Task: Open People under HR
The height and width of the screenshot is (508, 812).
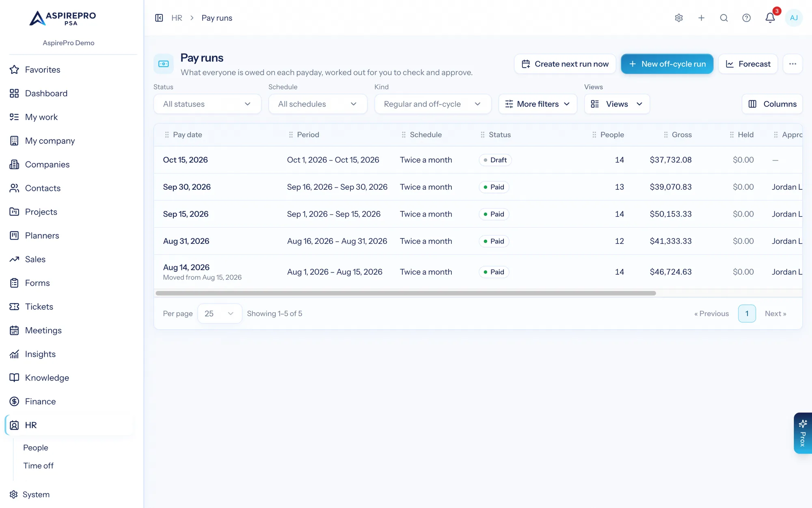Action: 36,447
